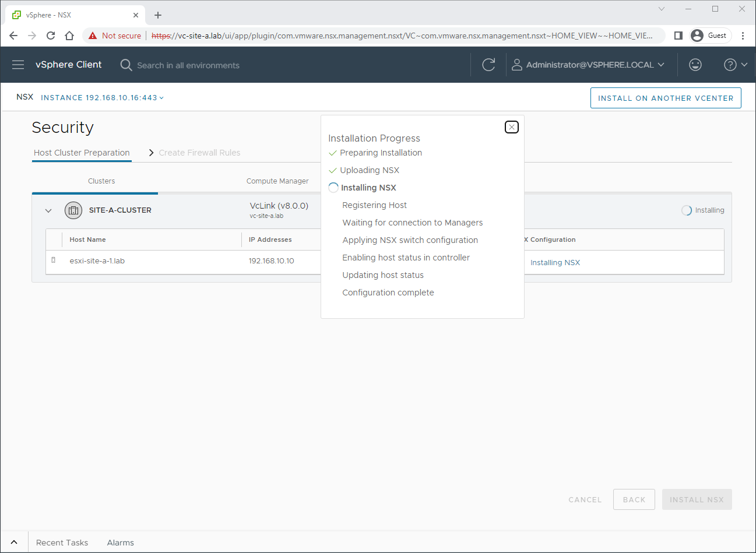
Task: Open the Recent Tasks tab
Action: point(62,543)
